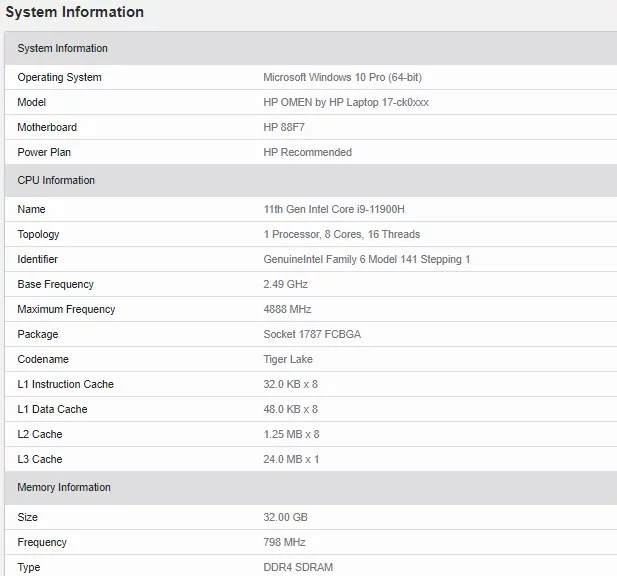
Task: Click the 8 Cores, 16 Threads topology value
Action: click(x=341, y=234)
